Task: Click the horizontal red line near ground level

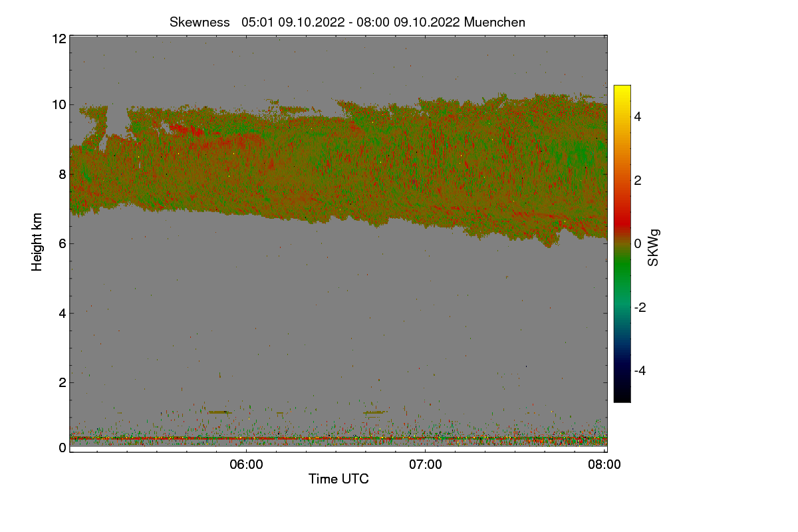Action: pyautogui.click(x=338, y=438)
